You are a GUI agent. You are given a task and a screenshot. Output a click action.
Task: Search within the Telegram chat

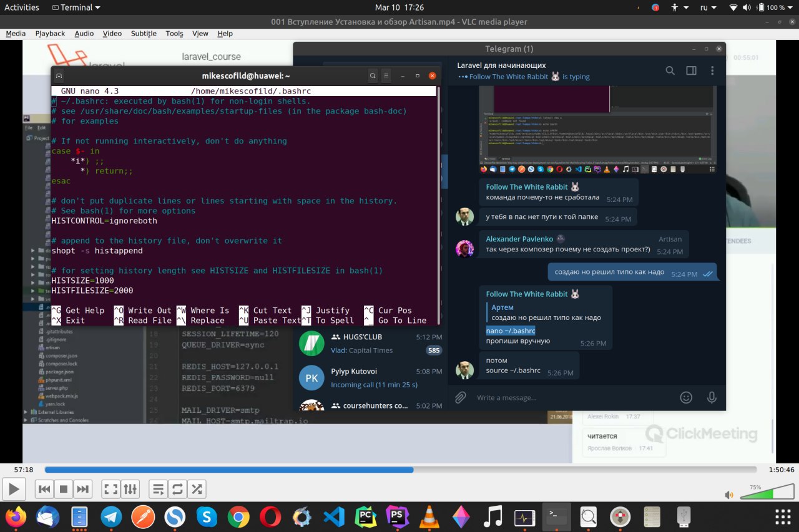670,70
